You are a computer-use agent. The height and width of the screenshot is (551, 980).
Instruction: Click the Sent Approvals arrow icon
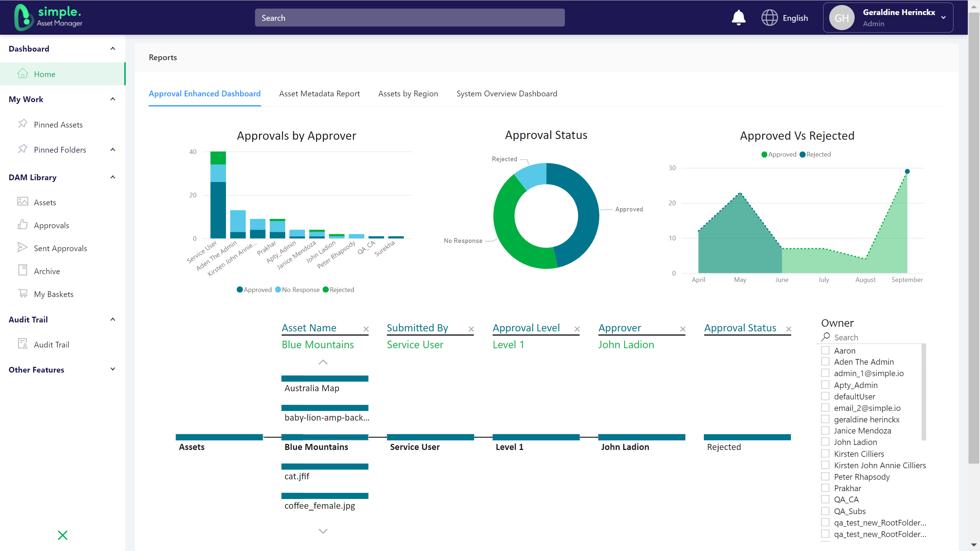click(x=23, y=248)
